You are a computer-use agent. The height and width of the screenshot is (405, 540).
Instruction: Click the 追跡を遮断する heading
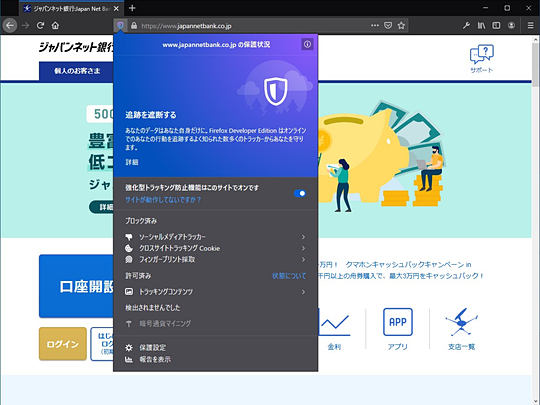point(150,115)
